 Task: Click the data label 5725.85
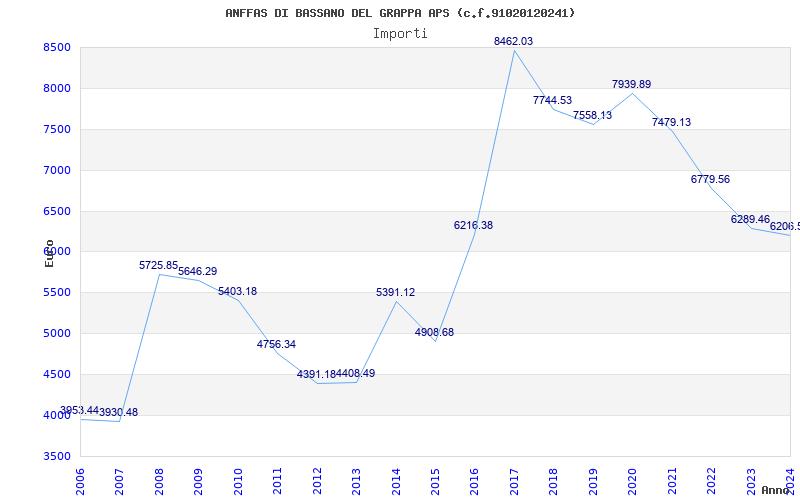coord(159,266)
